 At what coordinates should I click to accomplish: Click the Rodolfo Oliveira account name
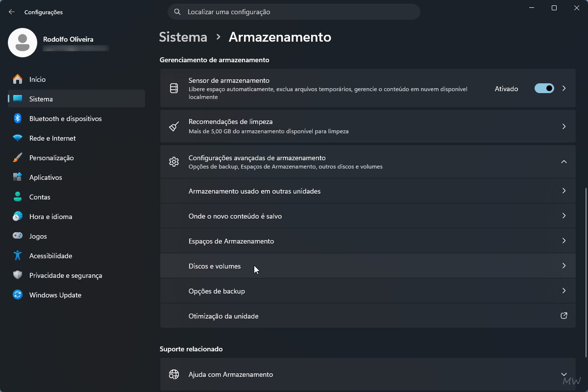(x=68, y=39)
